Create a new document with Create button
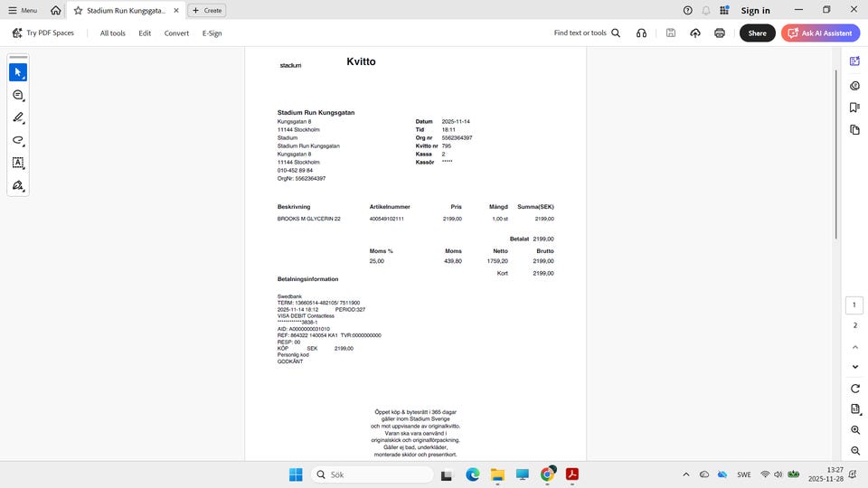The width and height of the screenshot is (868, 488). pos(207,11)
